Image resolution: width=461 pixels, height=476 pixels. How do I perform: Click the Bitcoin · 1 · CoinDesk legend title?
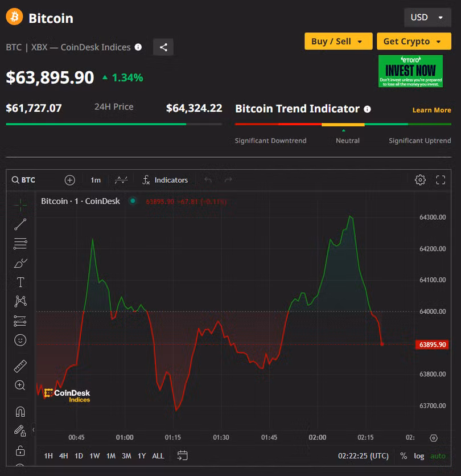click(x=80, y=201)
